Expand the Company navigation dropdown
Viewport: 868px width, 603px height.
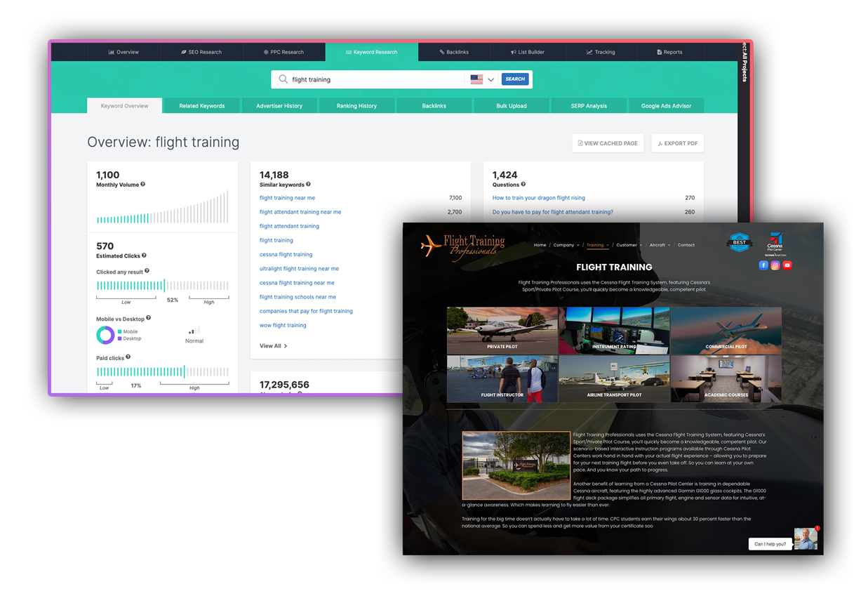pos(577,245)
